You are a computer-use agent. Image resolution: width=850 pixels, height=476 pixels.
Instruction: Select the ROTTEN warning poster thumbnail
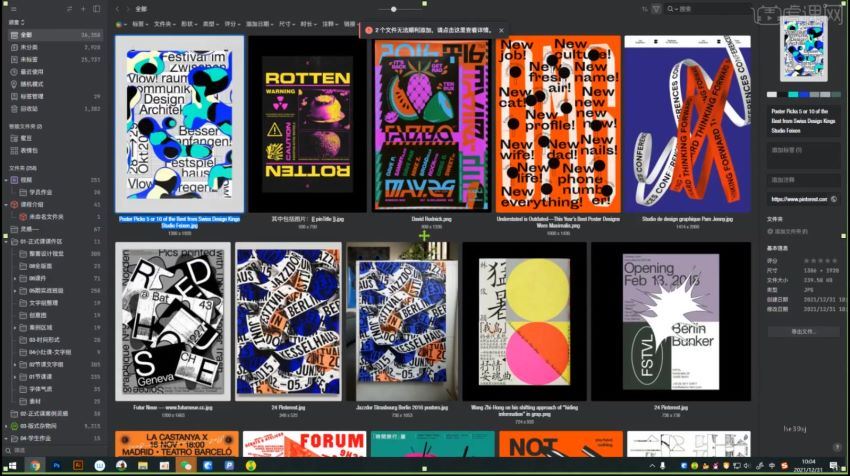click(307, 124)
